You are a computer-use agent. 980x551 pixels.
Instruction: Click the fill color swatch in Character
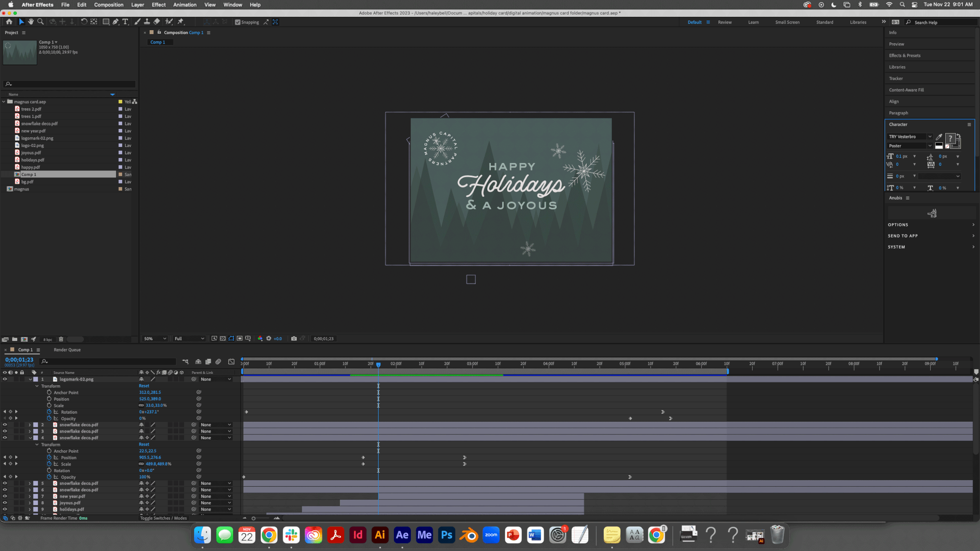coord(950,138)
